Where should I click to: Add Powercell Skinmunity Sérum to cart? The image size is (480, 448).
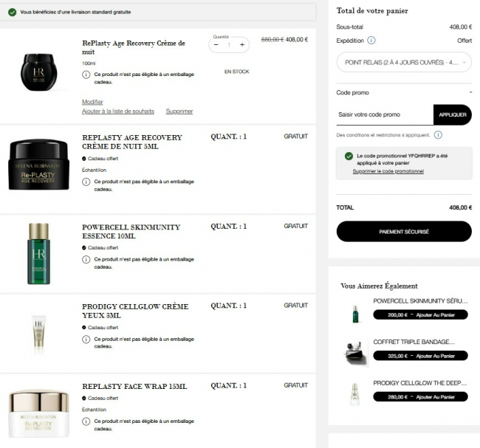pos(420,315)
